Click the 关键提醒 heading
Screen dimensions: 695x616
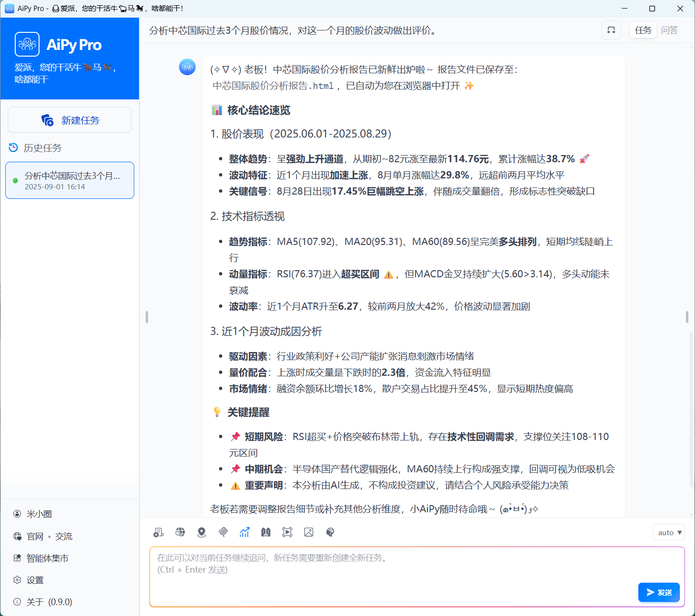pyautogui.click(x=248, y=412)
